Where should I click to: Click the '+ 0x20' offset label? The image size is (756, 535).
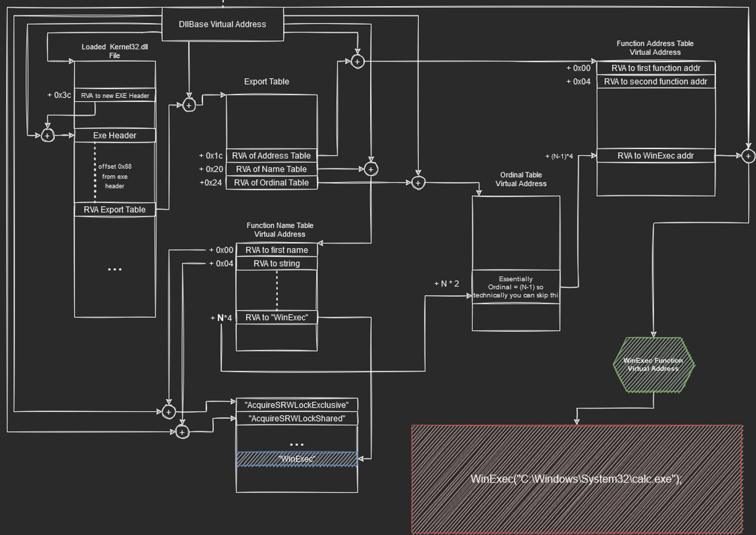point(211,169)
